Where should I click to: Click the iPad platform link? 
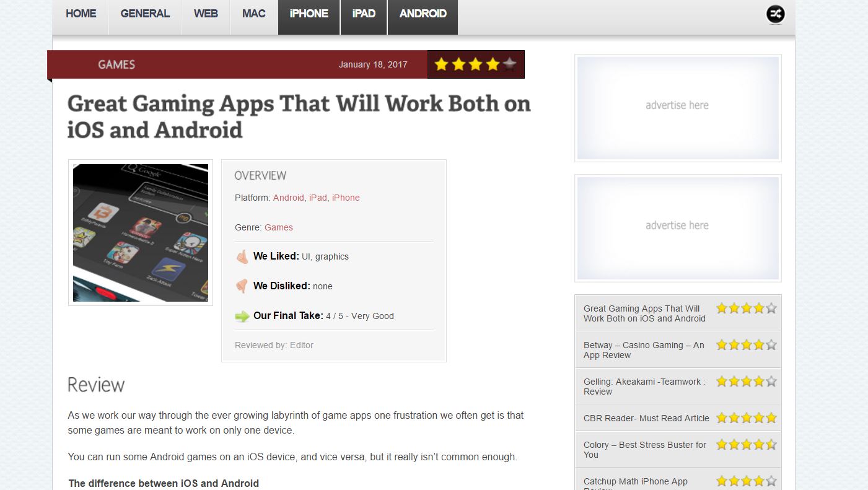click(318, 198)
